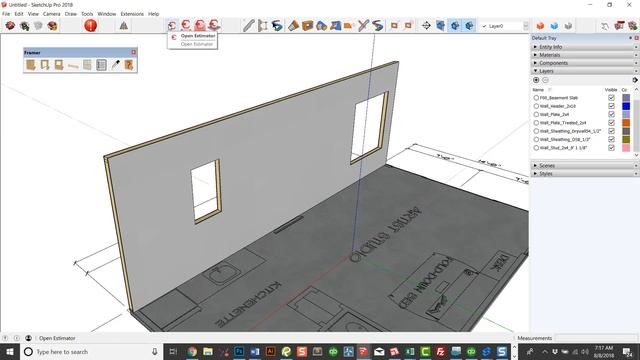
Task: Click color swatch of Wall_Header_2x10 layer
Action: 626,106
